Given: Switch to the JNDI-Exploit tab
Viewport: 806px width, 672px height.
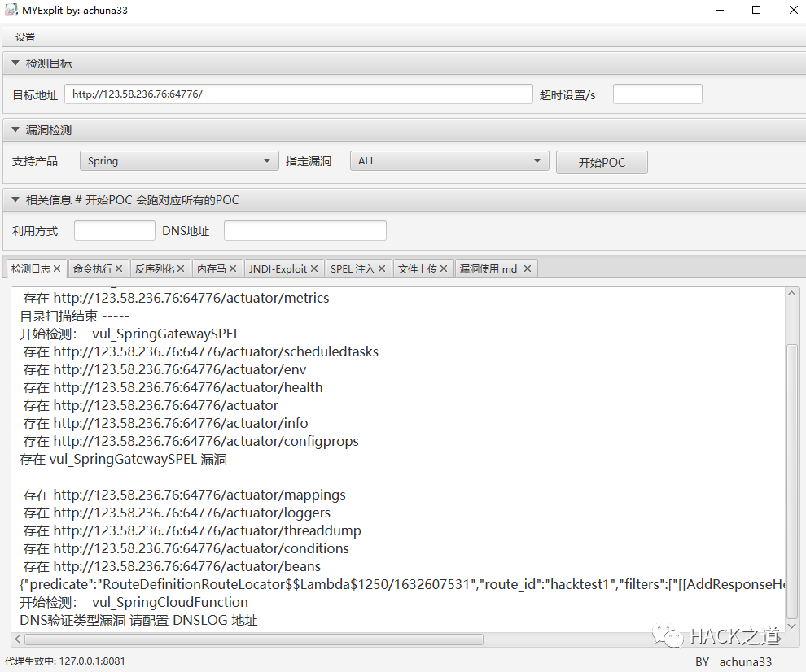Looking at the screenshot, I should point(278,268).
